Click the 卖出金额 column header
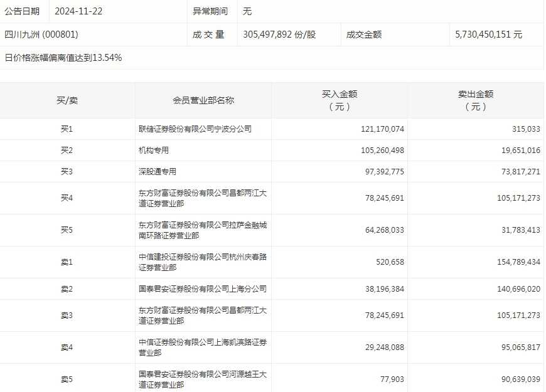Screen dimensions: 546x392 pos(476,100)
